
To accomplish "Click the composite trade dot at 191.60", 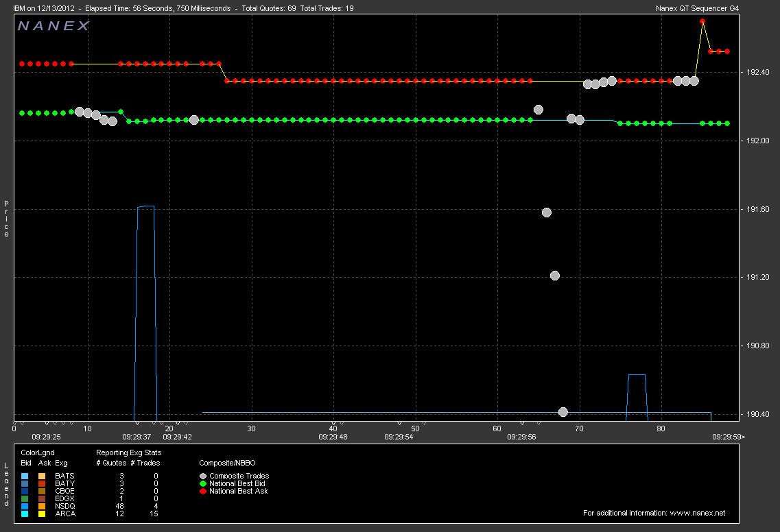I will (547, 213).
